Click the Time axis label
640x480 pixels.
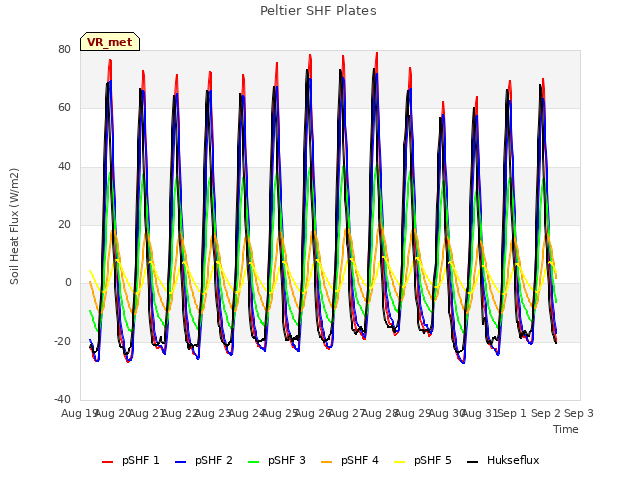(566, 429)
